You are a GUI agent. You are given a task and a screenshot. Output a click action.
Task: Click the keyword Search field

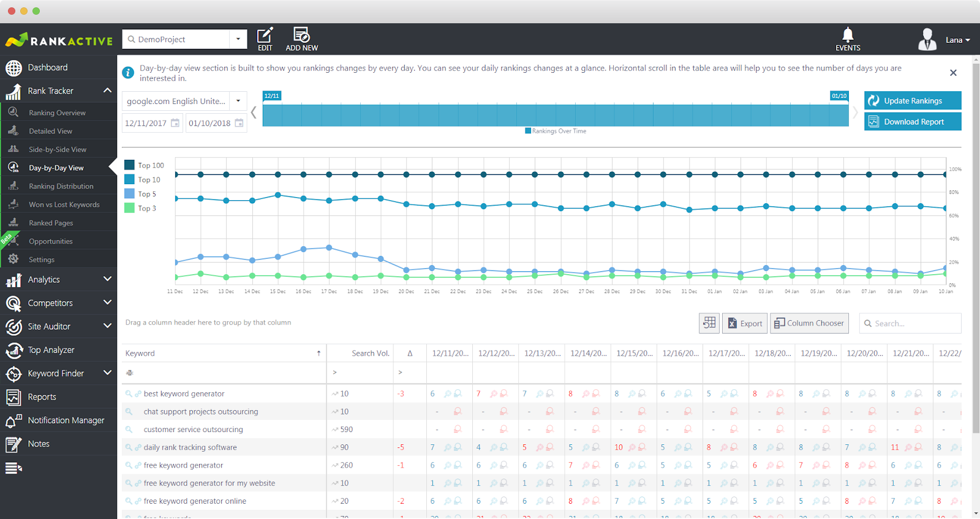(910, 323)
